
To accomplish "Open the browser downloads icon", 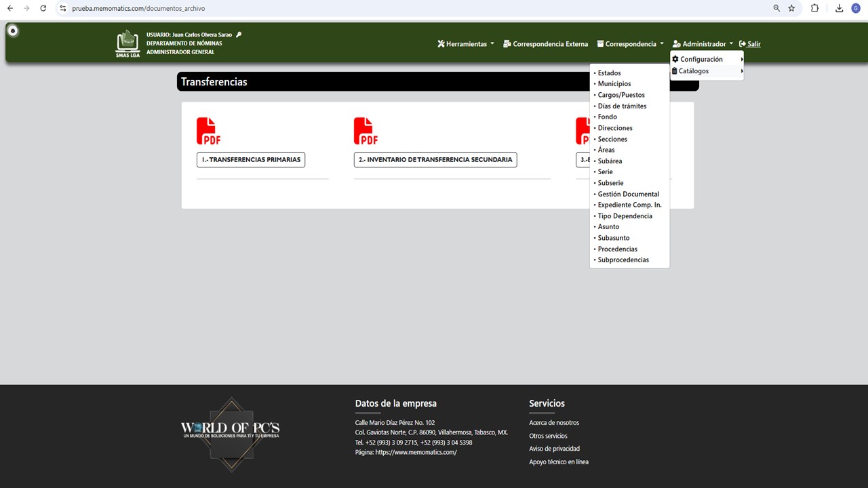I will pyautogui.click(x=839, y=8).
